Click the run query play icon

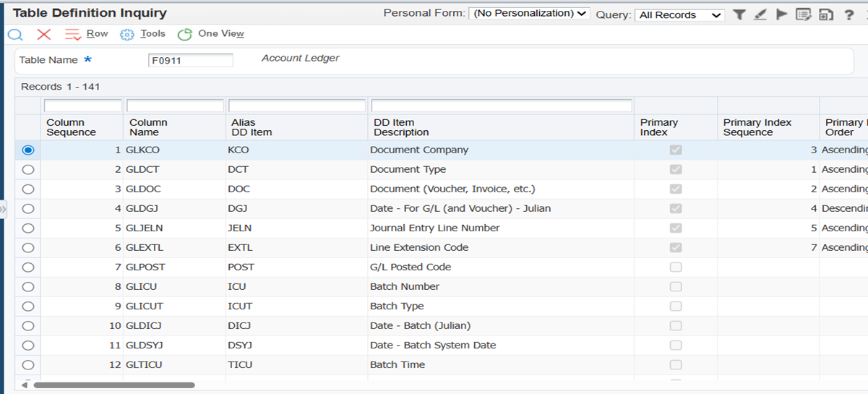pos(781,14)
